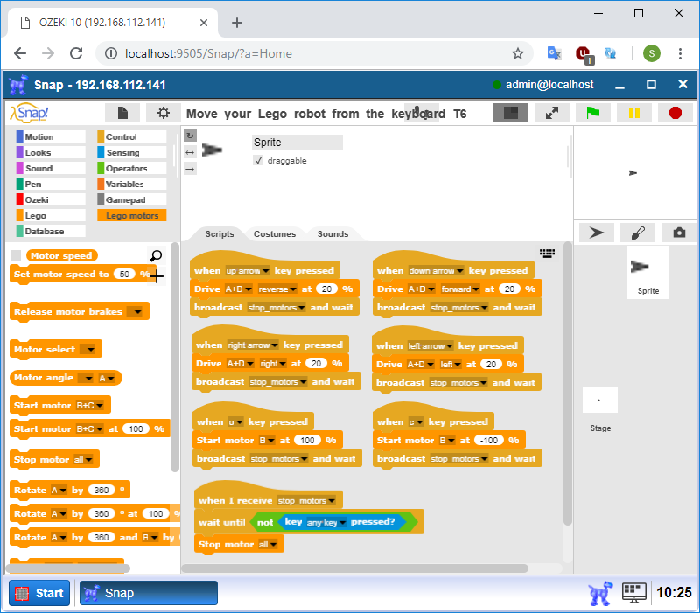Select the left-right only rotation style
Viewport: 700px width, 613px height.
coord(190,152)
